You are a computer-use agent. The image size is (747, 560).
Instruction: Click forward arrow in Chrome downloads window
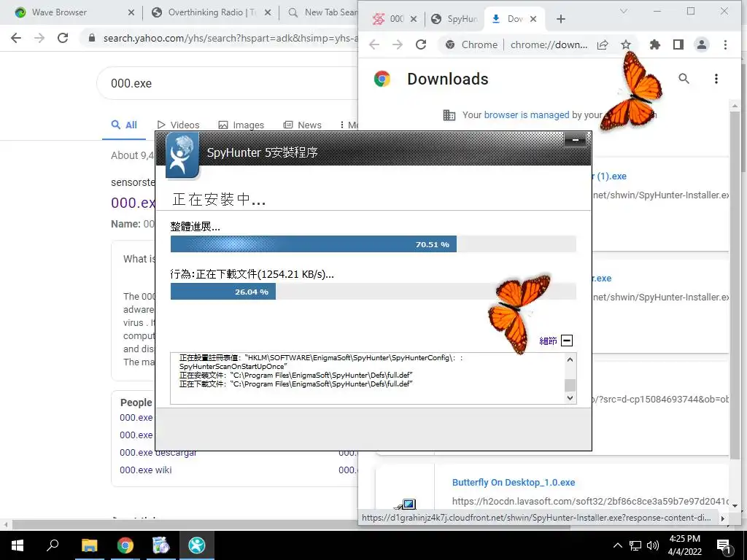(x=398, y=44)
